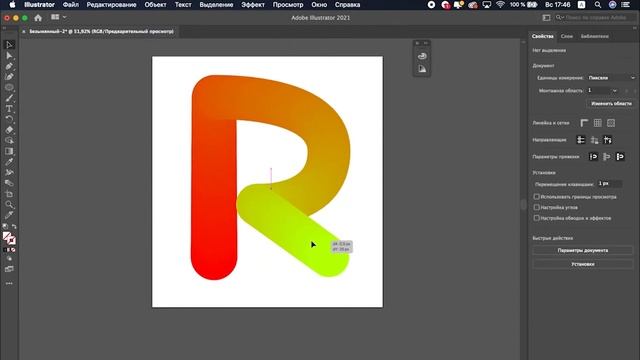
Task: Open the Wi-Fi status menu
Action: 500,5
